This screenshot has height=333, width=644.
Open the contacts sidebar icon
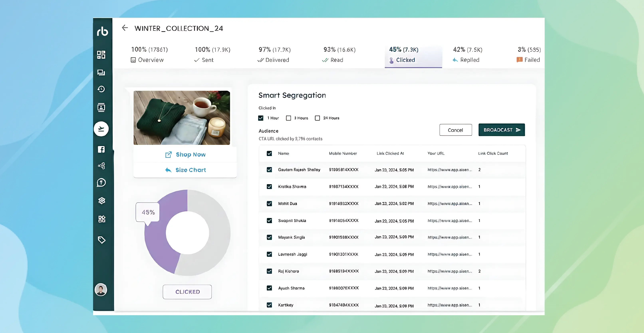101,107
